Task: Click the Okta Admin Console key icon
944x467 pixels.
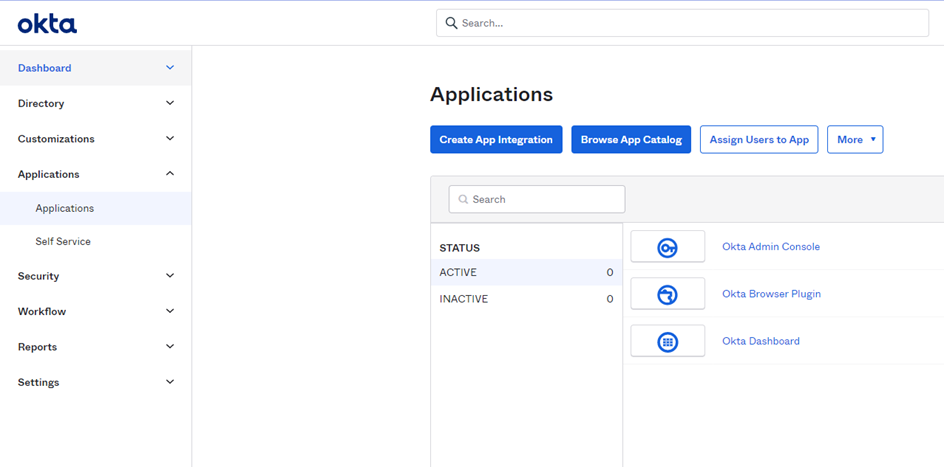Action: pos(667,247)
